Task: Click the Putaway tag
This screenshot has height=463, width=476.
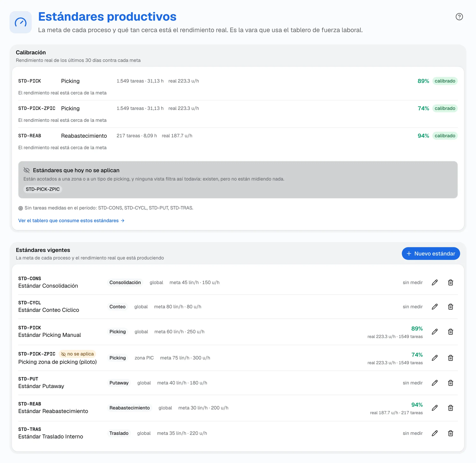Action: tap(119, 383)
